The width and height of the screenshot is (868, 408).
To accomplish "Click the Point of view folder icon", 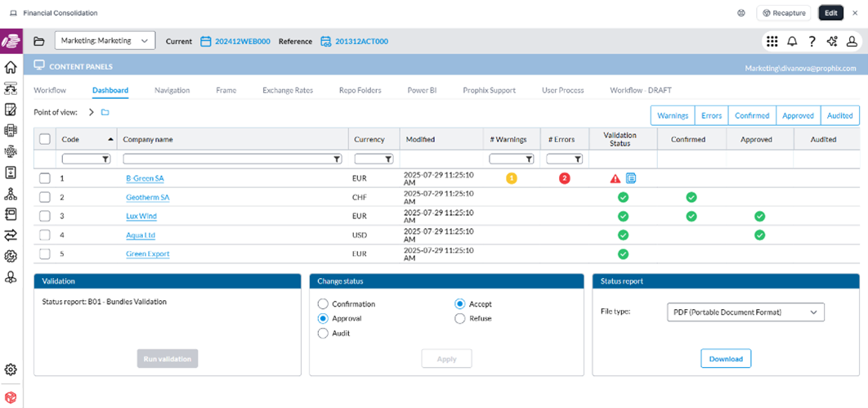I will pos(105,113).
